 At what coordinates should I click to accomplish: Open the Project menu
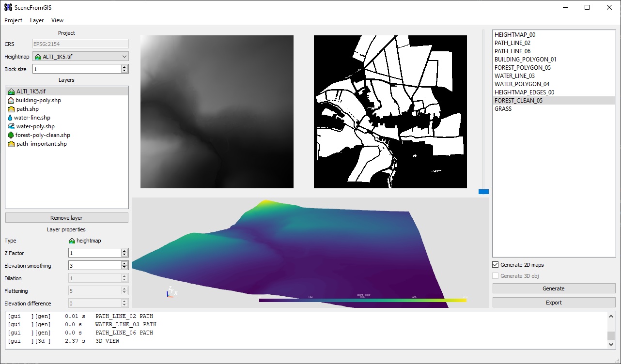pos(14,20)
